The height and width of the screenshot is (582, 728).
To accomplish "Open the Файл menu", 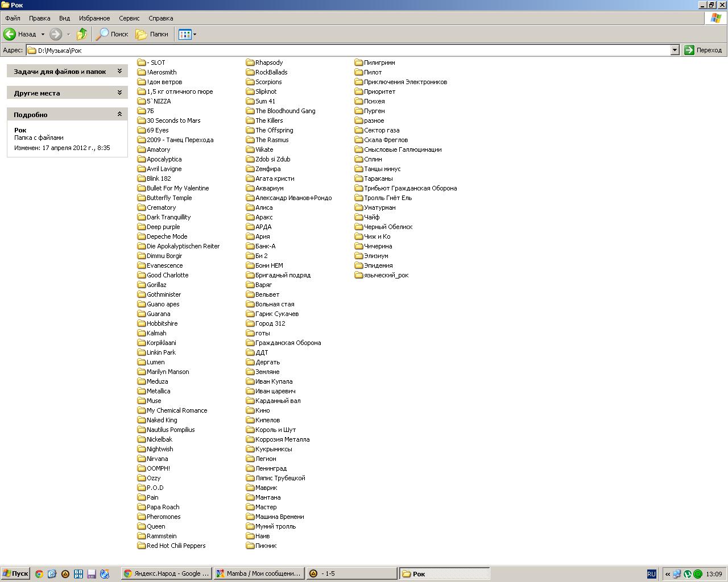I will [x=13, y=18].
